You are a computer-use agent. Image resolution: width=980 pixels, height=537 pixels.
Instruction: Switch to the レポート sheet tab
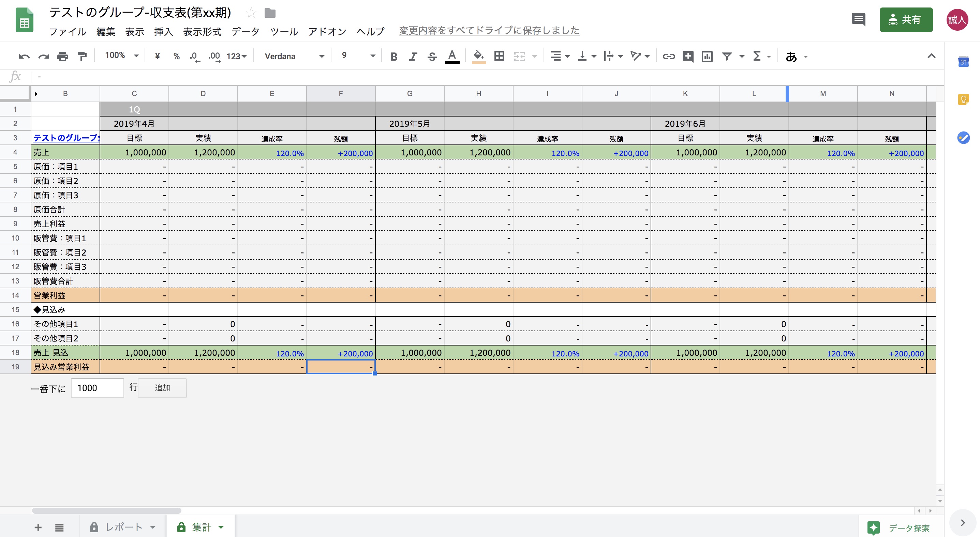coord(123,527)
